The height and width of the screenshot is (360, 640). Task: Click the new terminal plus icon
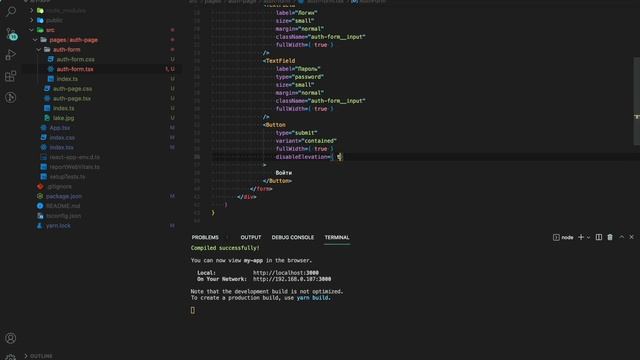(580, 237)
